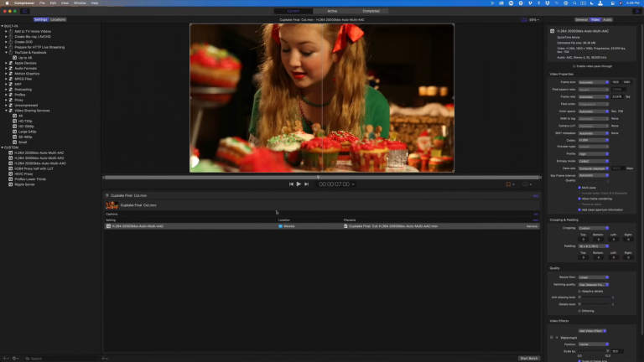
Task: Click the marker icon below the preview
Action: (508, 184)
